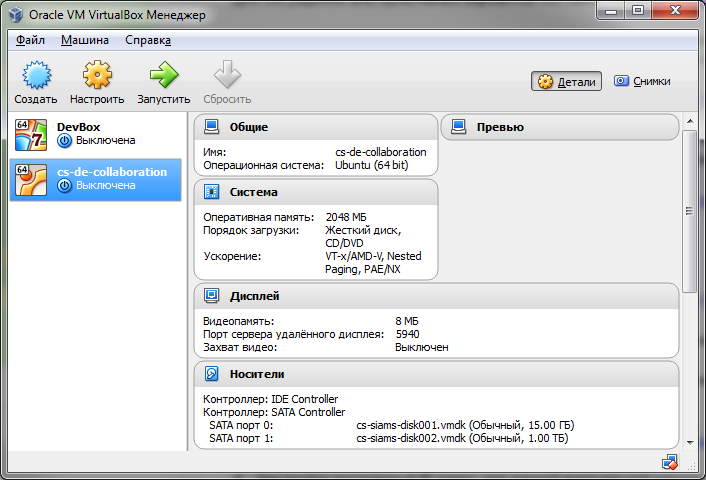Image resolution: width=706 pixels, height=480 pixels.
Task: Open the Файл menu
Action: [30, 40]
